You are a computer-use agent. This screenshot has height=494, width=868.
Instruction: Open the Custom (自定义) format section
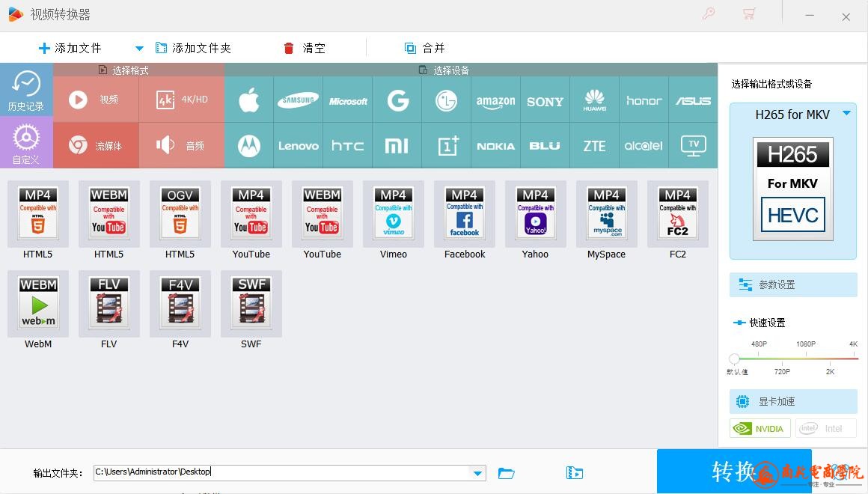pos(26,142)
